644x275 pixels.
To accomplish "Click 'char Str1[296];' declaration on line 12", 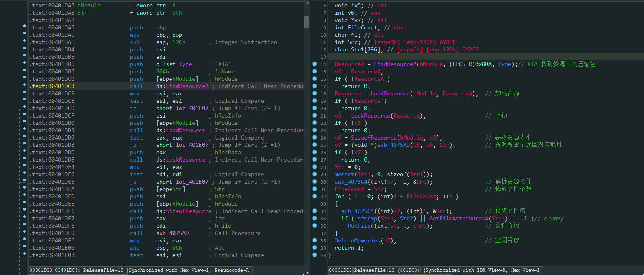I will tap(359, 49).
